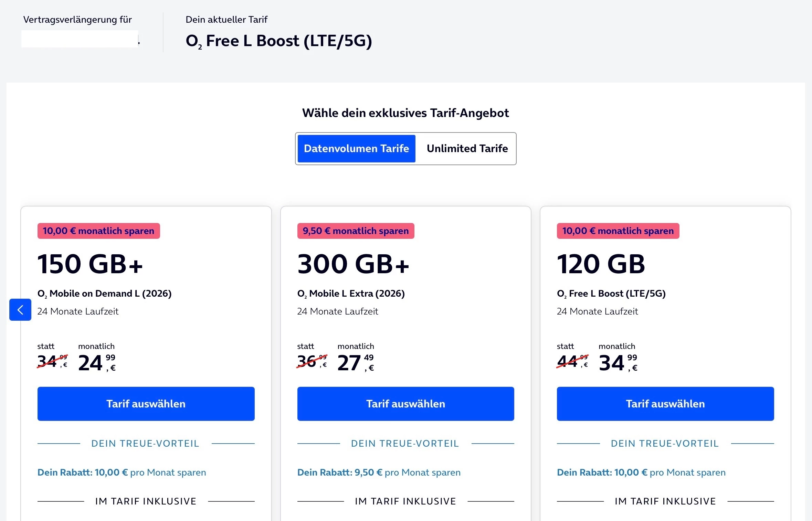Choose the 300 GB+ tariff button

pyautogui.click(x=405, y=404)
